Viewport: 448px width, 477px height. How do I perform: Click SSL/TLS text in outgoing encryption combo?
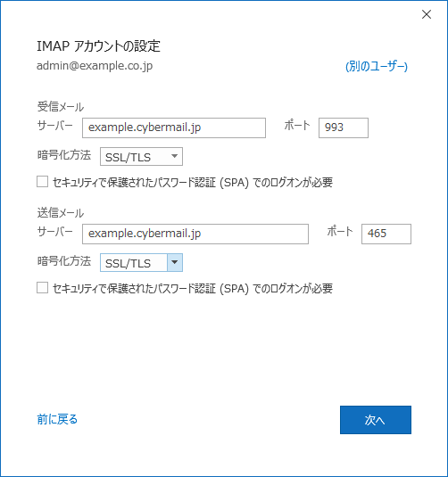click(x=128, y=263)
